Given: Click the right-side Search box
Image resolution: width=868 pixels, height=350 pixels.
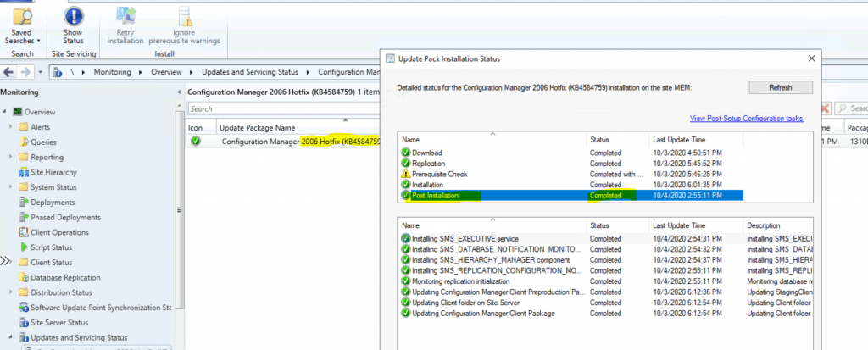Looking at the screenshot, I should point(852,108).
